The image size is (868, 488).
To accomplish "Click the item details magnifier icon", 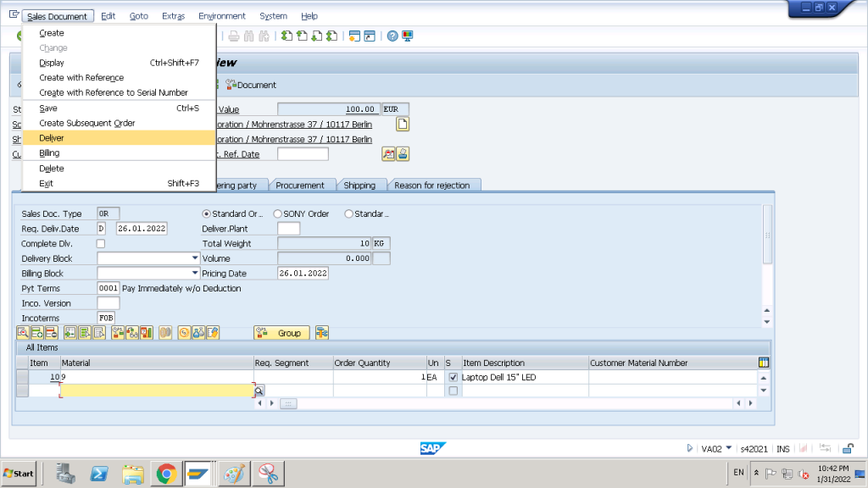I will click(x=23, y=332).
